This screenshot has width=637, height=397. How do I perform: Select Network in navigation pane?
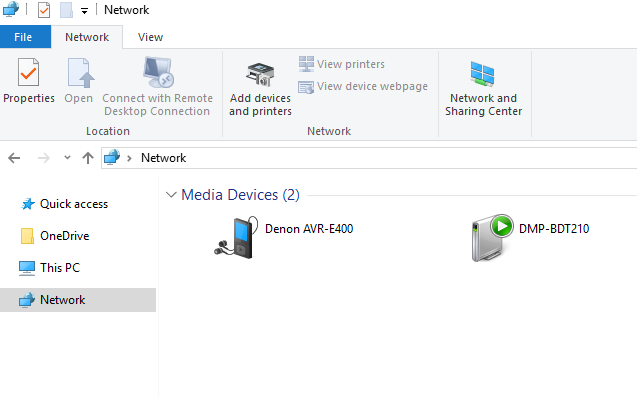click(78, 300)
